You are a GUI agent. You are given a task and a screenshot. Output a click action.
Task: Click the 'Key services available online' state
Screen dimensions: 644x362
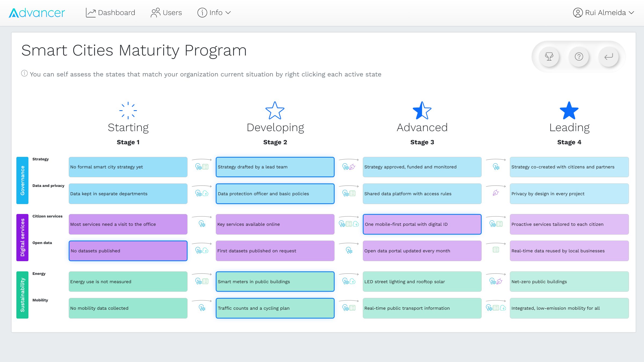[275, 224]
